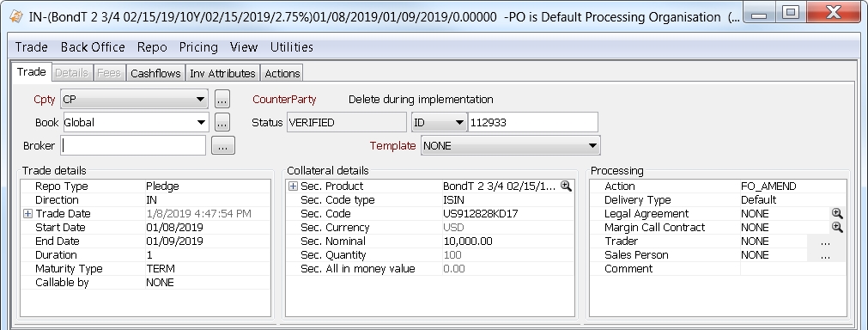Open the Back Office menu
Viewport: 868px width, 330px height.
93,47
